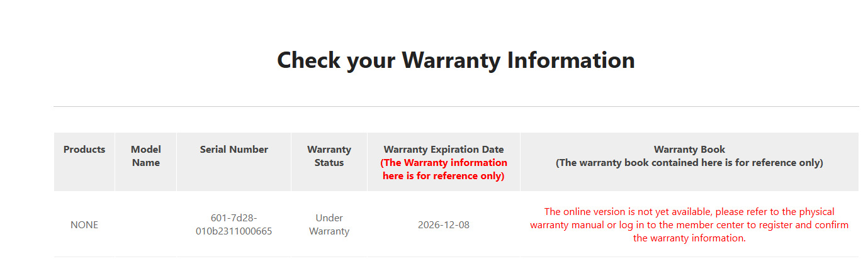The width and height of the screenshot is (868, 259).
Task: Click the Serial Number column header
Action: (x=234, y=150)
